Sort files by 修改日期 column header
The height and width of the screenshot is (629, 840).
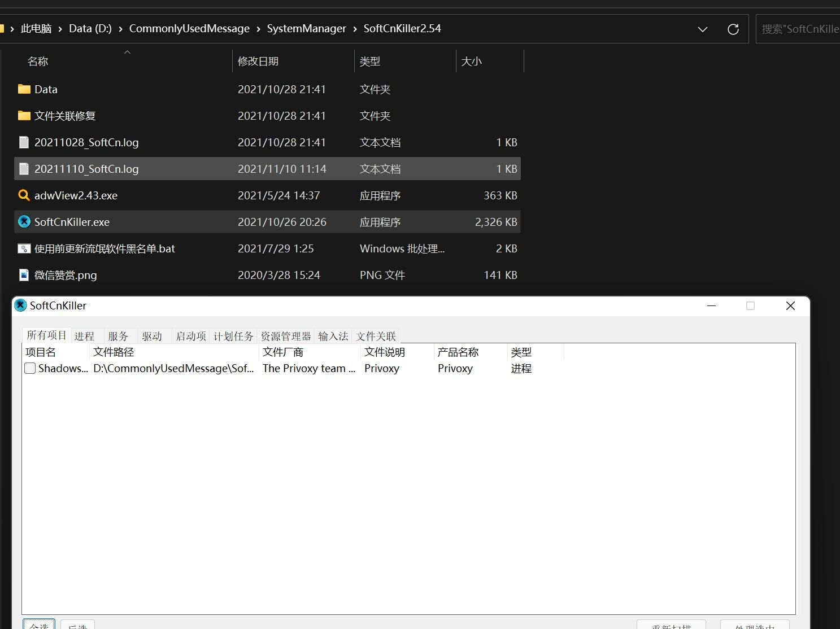258,61
